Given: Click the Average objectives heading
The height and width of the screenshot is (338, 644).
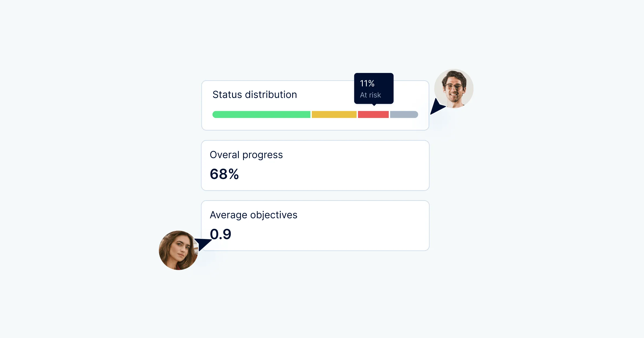Looking at the screenshot, I should pyautogui.click(x=253, y=215).
